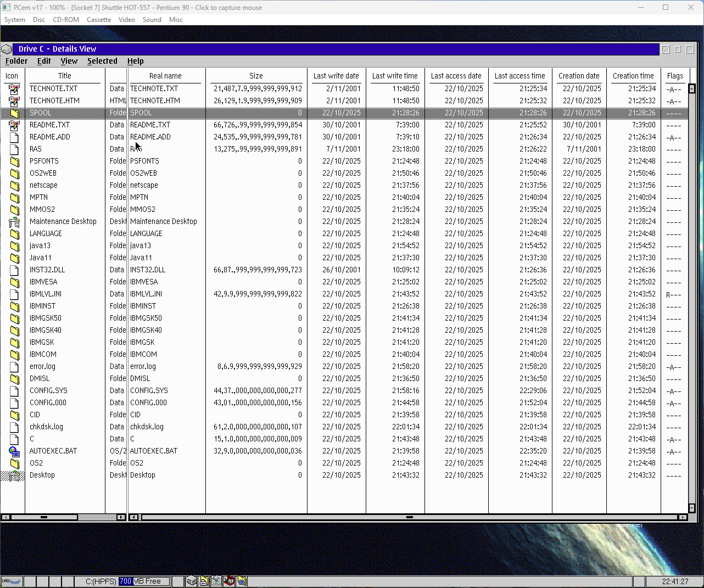This screenshot has height=588, width=704.
Task: Click the AUTOEXEC.BAT batch file icon
Action: tap(14, 451)
